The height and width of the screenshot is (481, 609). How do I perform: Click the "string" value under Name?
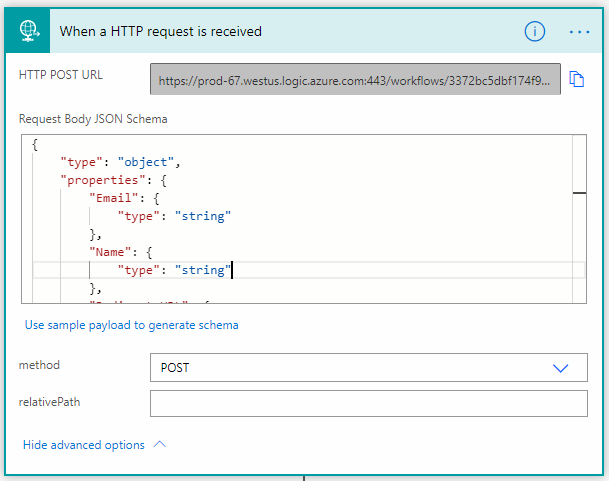[x=203, y=270]
